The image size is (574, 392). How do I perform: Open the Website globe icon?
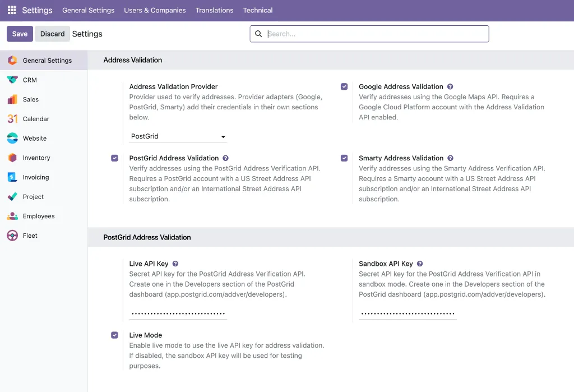(12, 138)
